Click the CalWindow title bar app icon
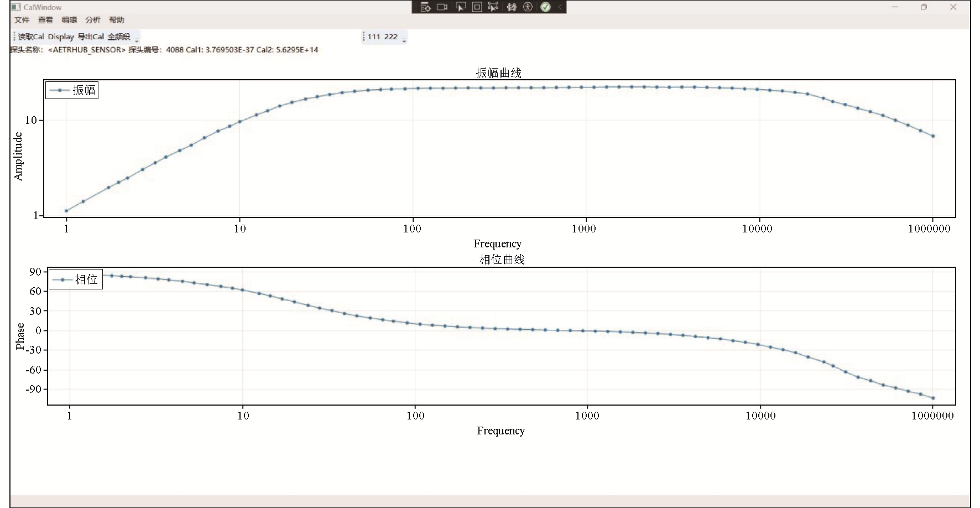The height and width of the screenshot is (508, 980). [16, 7]
